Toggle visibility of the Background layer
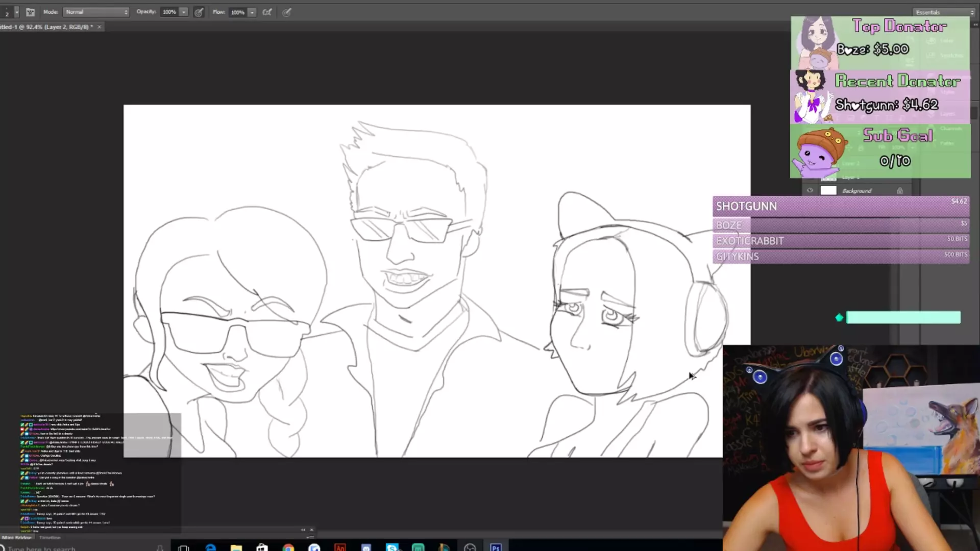 pyautogui.click(x=810, y=191)
